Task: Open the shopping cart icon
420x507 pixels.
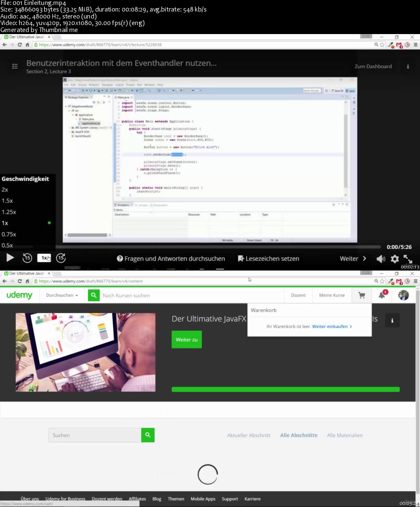Action: (x=362, y=295)
